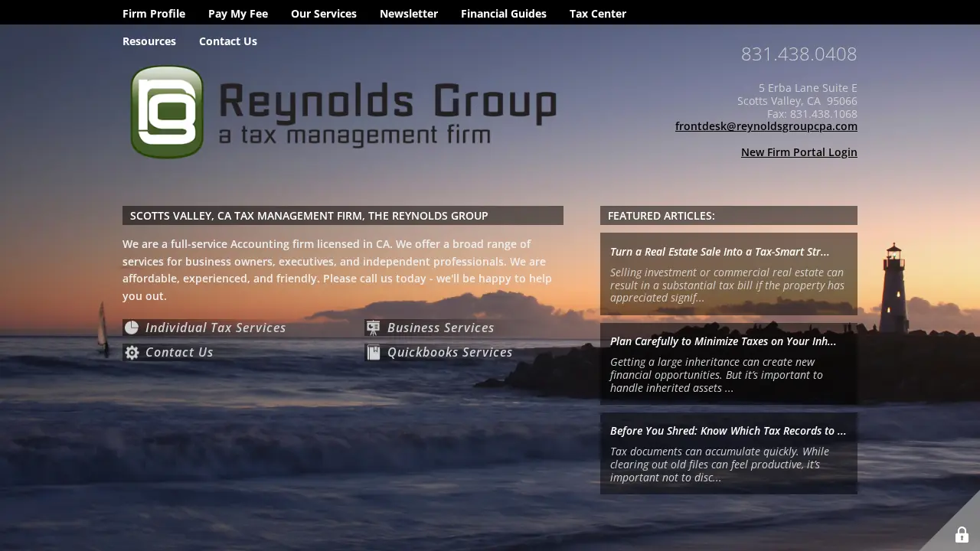The height and width of the screenshot is (551, 980).
Task: Open the Tax Center menu
Action: (598, 14)
